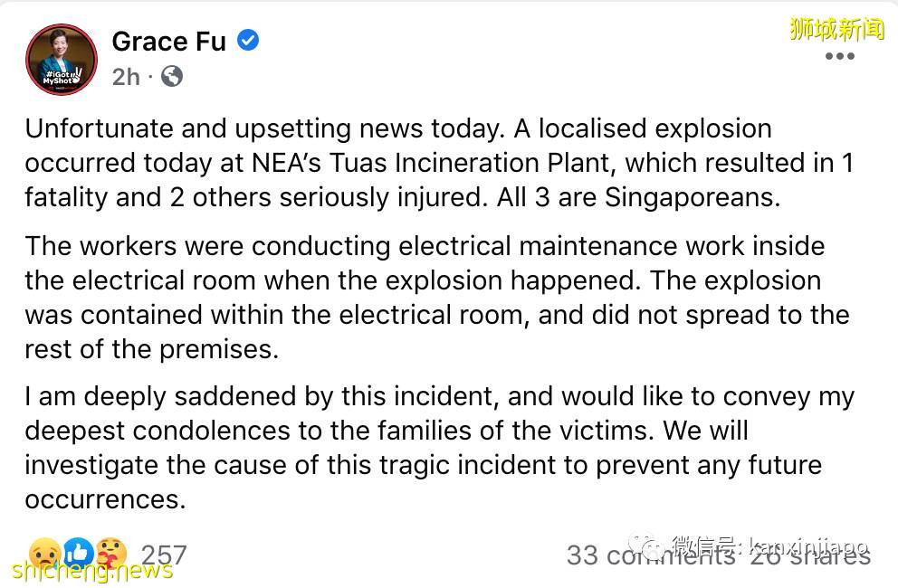
Task: Open Grace Fu's profile by clicking her name
Action: pyautogui.click(x=169, y=41)
